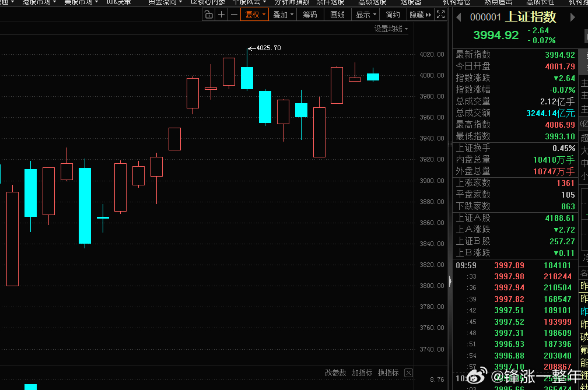Click the 4025.70 high price label
The height and width of the screenshot is (390, 588).
(268, 48)
